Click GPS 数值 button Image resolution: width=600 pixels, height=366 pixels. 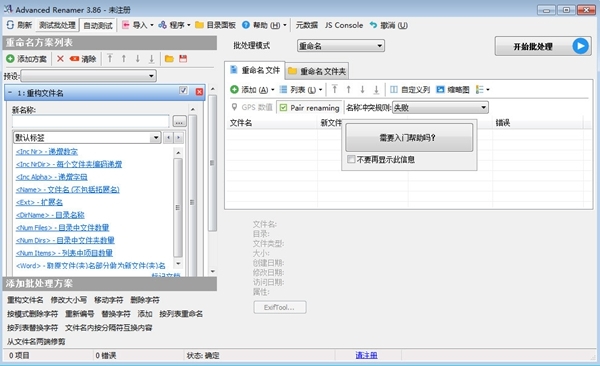click(251, 107)
